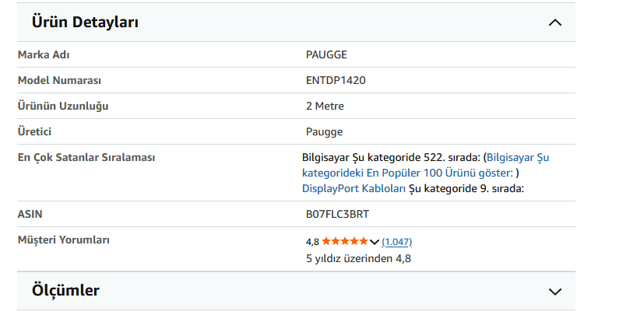Select the ASIN value B07FLC3BRT
This screenshot has height=315, width=644.
point(337,214)
